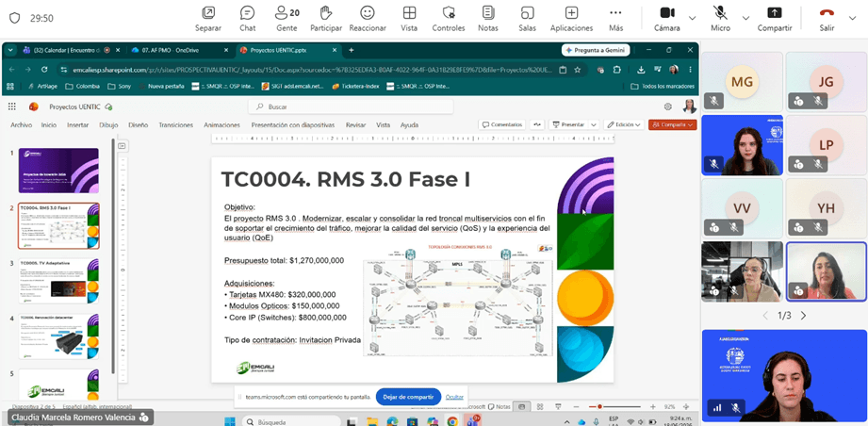Select slide 1 thumbnail
868x426 pixels.
click(x=58, y=171)
